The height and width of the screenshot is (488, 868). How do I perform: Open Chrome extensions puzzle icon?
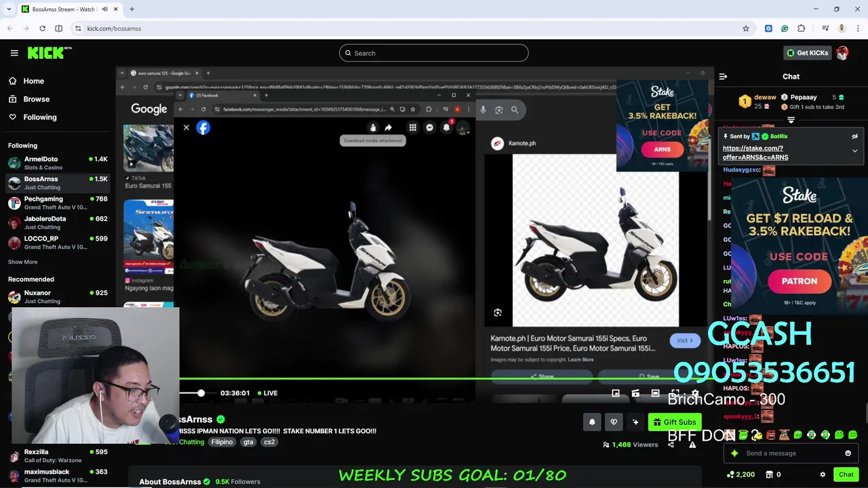pyautogui.click(x=802, y=28)
